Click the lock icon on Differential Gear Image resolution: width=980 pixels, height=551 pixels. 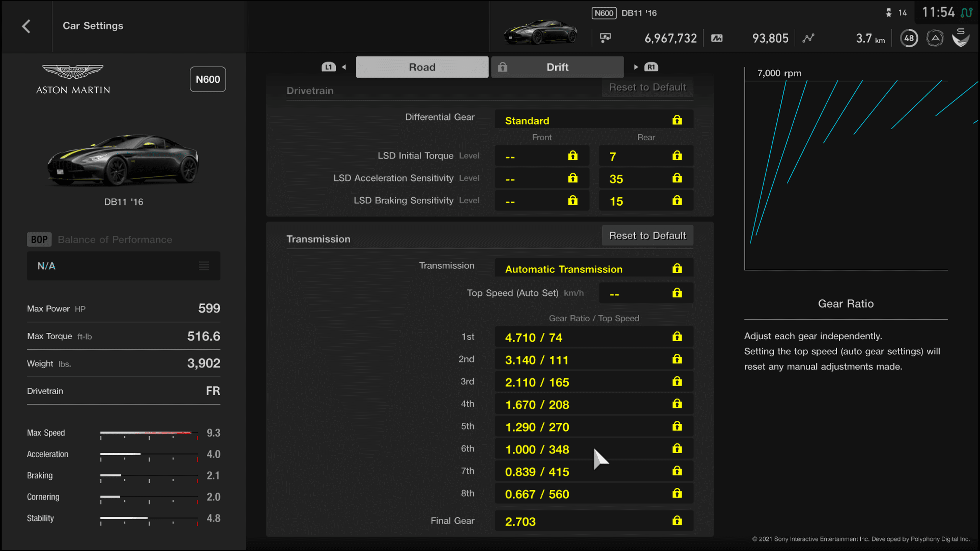click(677, 120)
